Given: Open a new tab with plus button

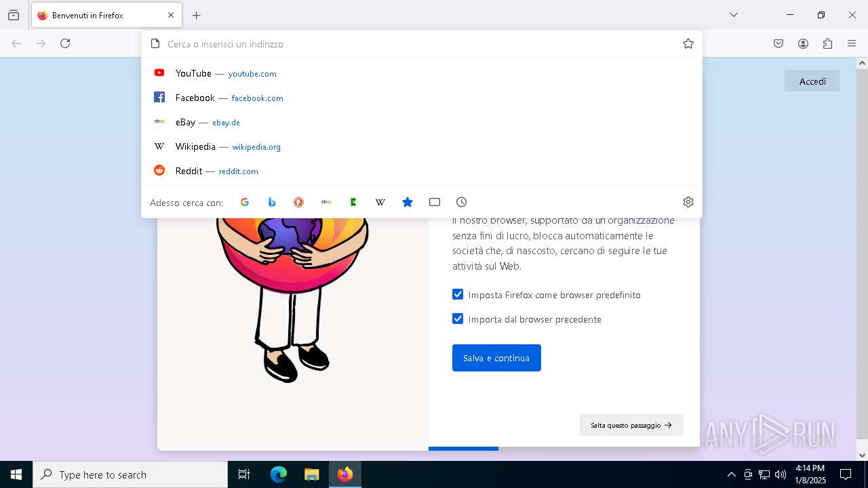Looking at the screenshot, I should pos(197,15).
